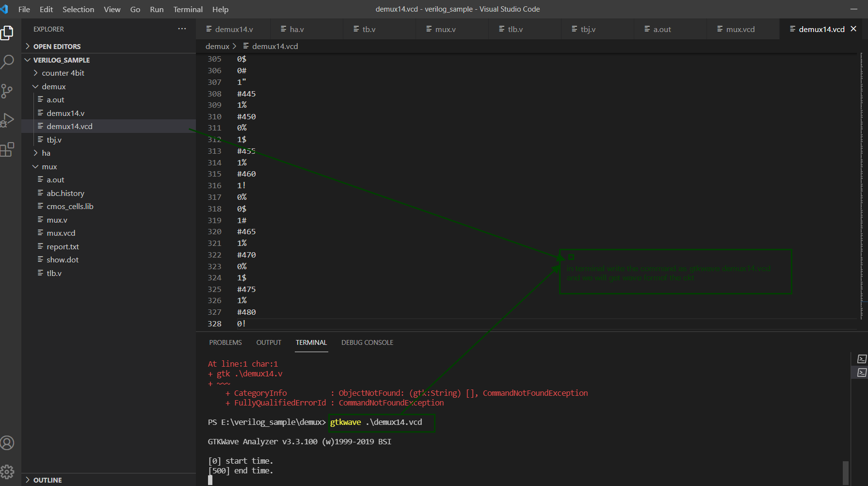Open the Explorer more actions ellipsis
This screenshot has width=868, height=486.
click(182, 29)
